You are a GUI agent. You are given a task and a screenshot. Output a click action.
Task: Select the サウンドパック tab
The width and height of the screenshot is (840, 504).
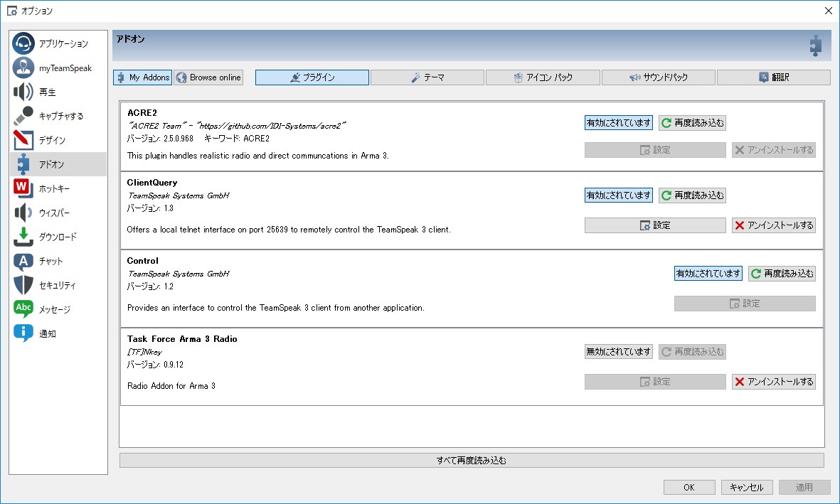[659, 77]
